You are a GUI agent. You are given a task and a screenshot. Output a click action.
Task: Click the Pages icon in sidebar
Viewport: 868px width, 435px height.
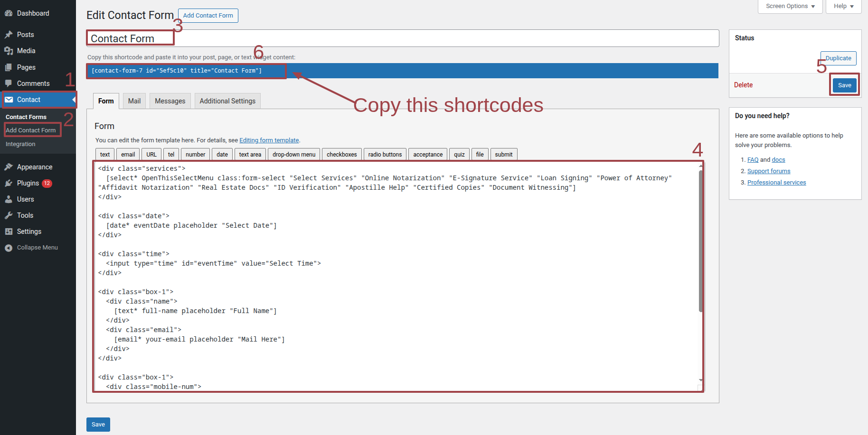pyautogui.click(x=9, y=67)
